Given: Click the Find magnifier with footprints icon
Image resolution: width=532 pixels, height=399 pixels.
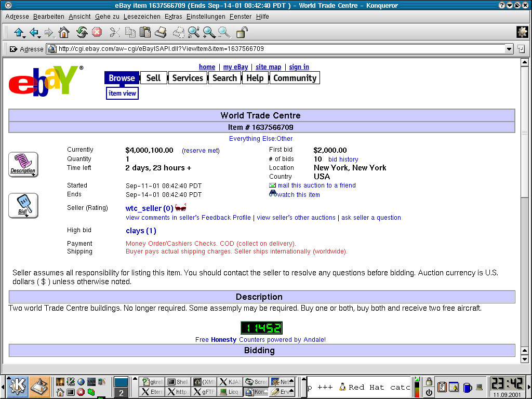Looking at the screenshot, I should [193, 33].
